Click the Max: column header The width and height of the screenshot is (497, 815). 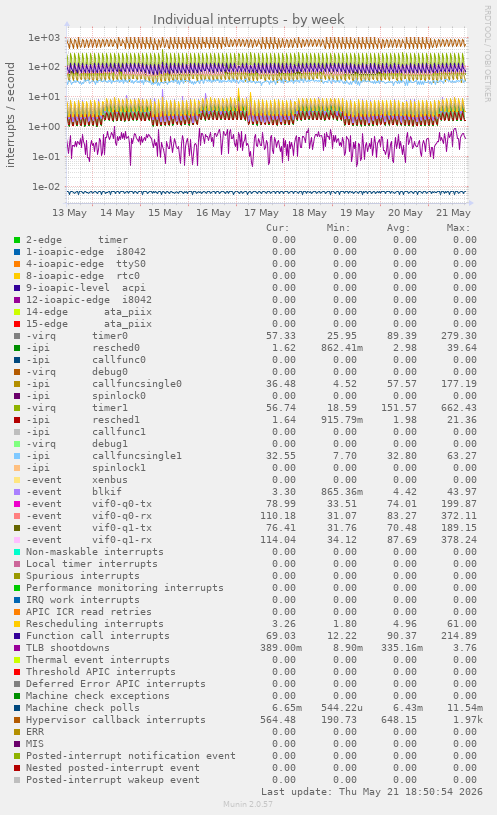tap(458, 228)
